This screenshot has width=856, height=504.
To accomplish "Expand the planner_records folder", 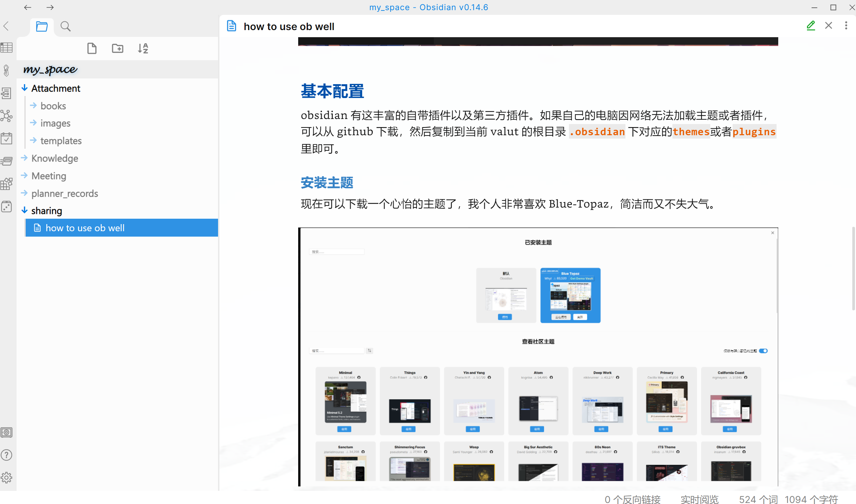I will pyautogui.click(x=24, y=193).
